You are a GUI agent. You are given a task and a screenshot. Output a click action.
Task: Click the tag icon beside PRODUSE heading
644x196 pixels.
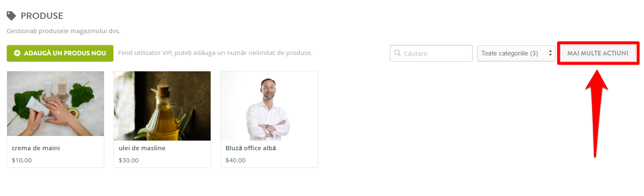11,16
